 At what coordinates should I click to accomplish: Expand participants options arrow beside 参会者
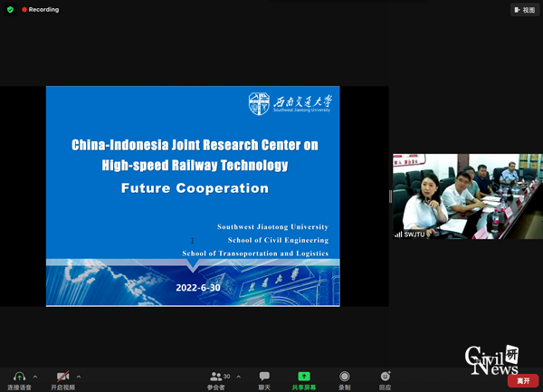coord(239,377)
